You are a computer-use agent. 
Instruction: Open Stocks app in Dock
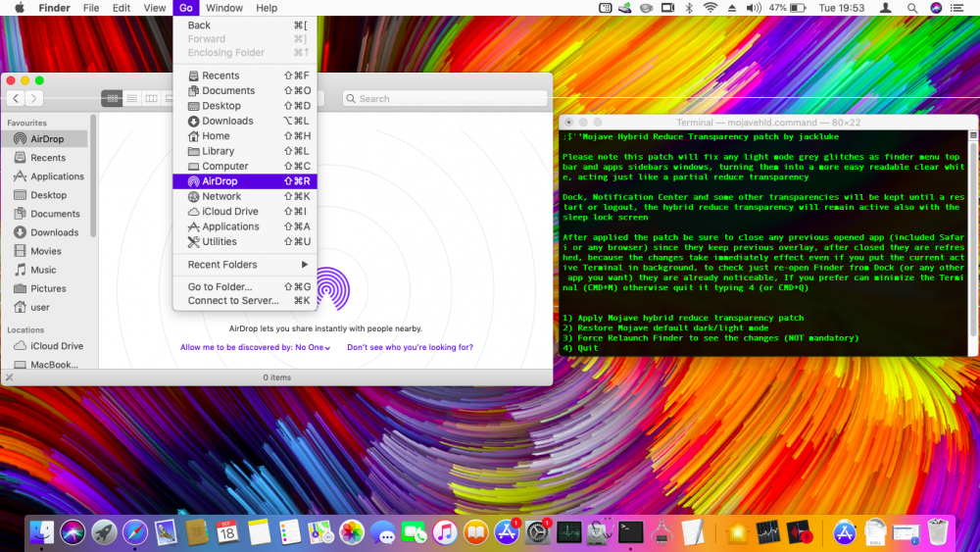point(768,532)
